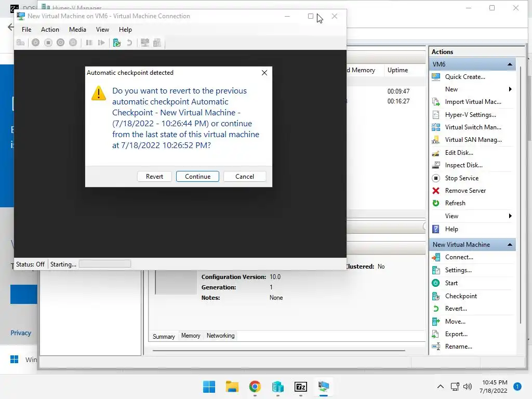This screenshot has height=399, width=532.
Task: Click Stop Service icon
Action: (436, 178)
